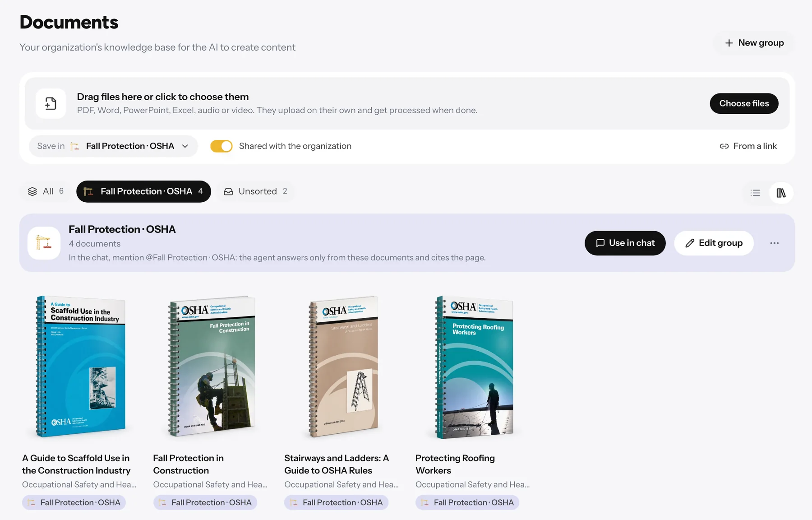812x520 pixels.
Task: Click the link icon beside From a link
Action: [724, 146]
